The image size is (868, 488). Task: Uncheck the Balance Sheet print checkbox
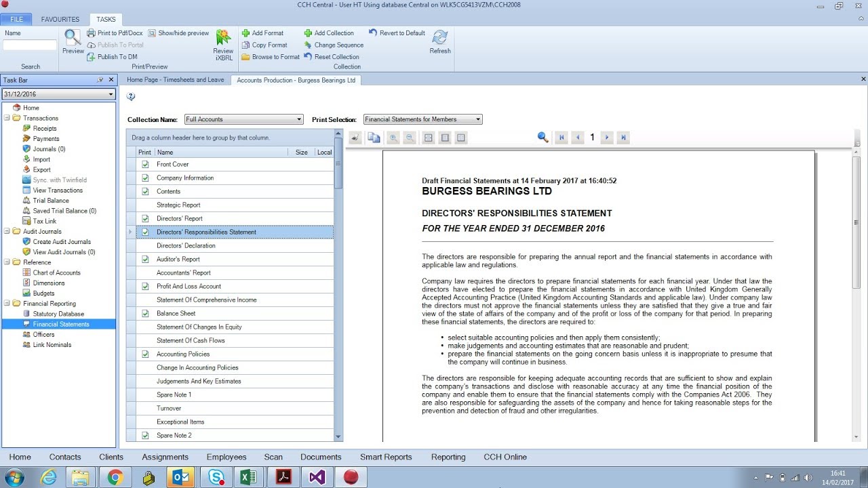(145, 313)
